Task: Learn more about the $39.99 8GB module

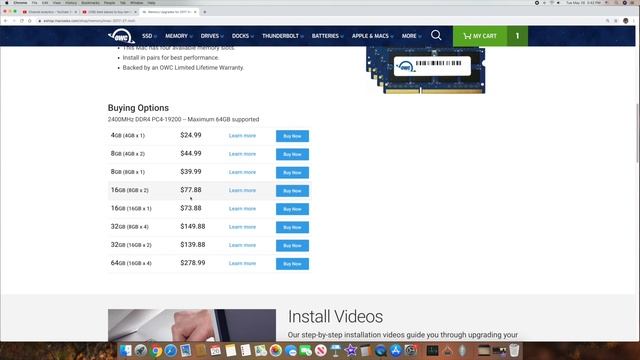Action: (x=242, y=172)
